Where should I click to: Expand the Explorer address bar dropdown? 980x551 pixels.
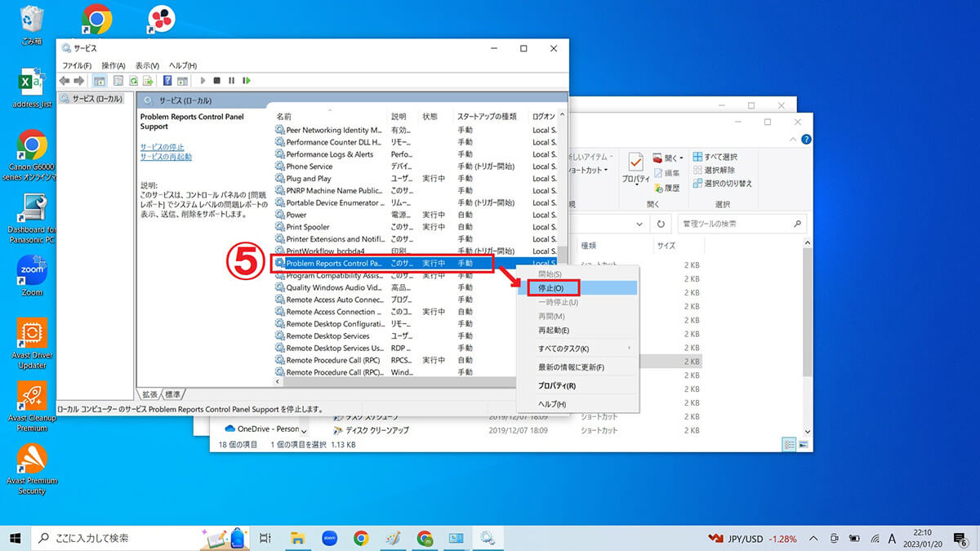tap(639, 223)
